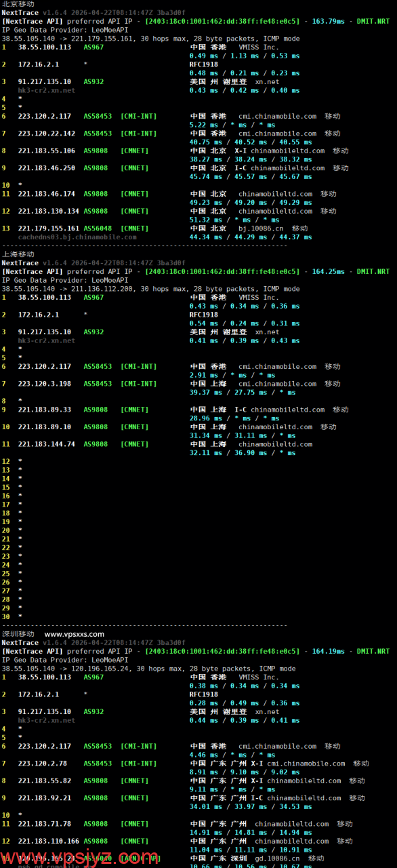397x868 pixels.
Task: Select IP address 221.183.144.74
Action: tap(47, 444)
